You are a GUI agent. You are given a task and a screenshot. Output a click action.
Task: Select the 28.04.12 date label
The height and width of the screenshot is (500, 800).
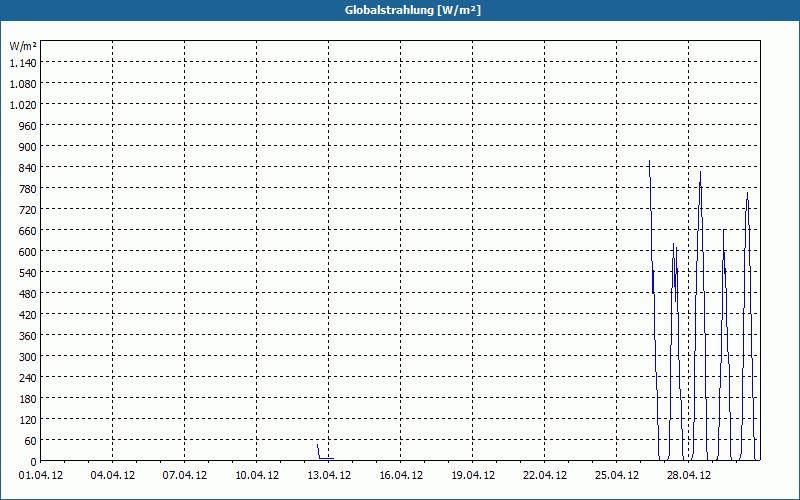tap(688, 476)
